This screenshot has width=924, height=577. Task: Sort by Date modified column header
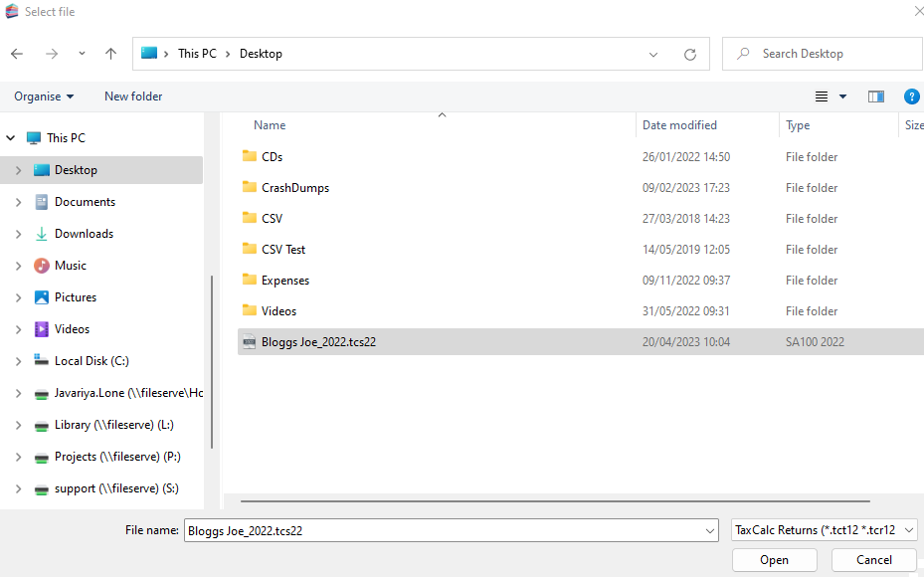tap(679, 125)
